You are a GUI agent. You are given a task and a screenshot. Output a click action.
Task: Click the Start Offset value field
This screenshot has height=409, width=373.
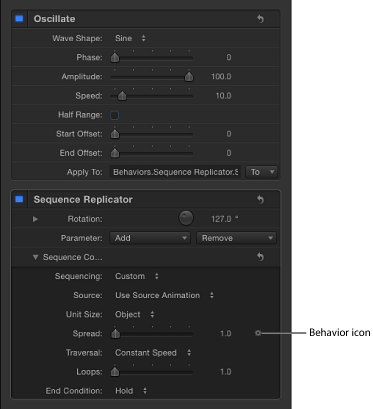coord(229,134)
